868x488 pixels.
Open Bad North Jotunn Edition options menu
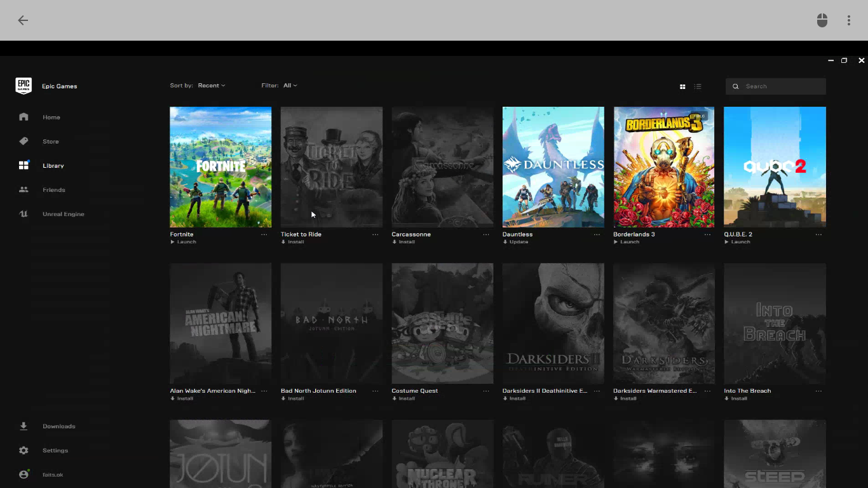(376, 391)
